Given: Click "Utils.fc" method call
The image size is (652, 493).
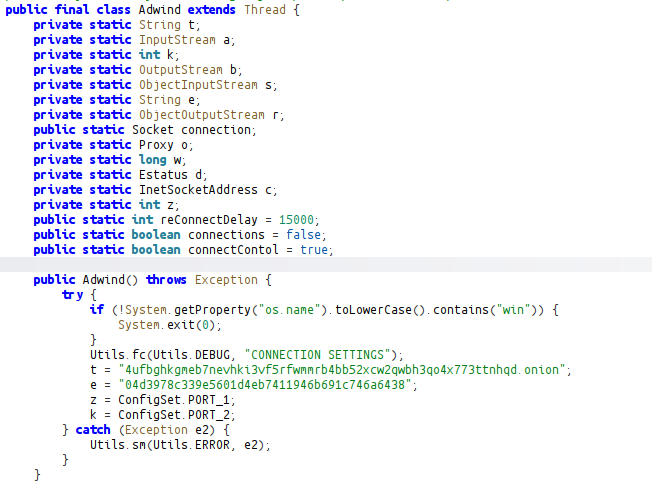Looking at the screenshot, I should [x=117, y=355].
